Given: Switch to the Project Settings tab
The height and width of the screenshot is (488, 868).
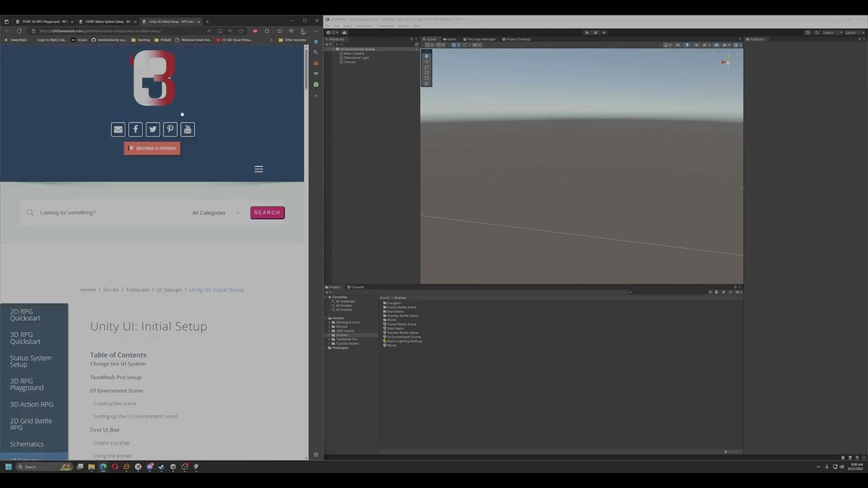Looking at the screenshot, I should click(x=516, y=39).
